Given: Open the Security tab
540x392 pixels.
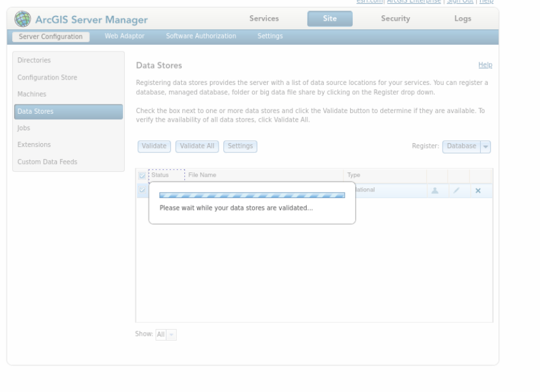Looking at the screenshot, I should click(x=396, y=18).
